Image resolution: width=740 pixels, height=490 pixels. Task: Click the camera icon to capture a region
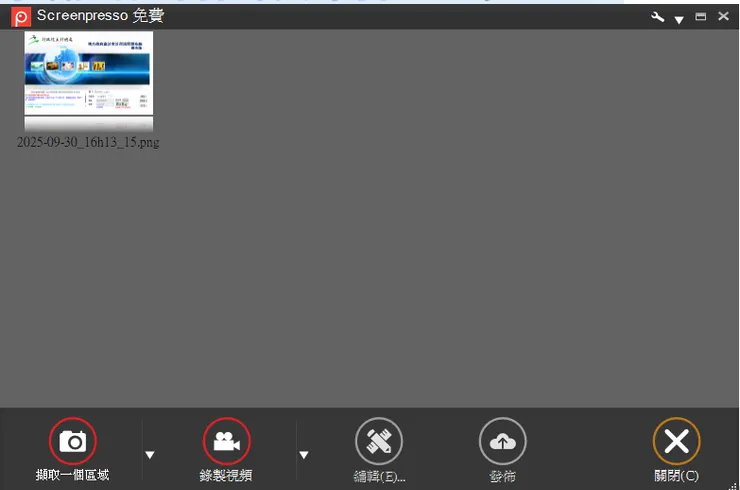click(x=73, y=441)
